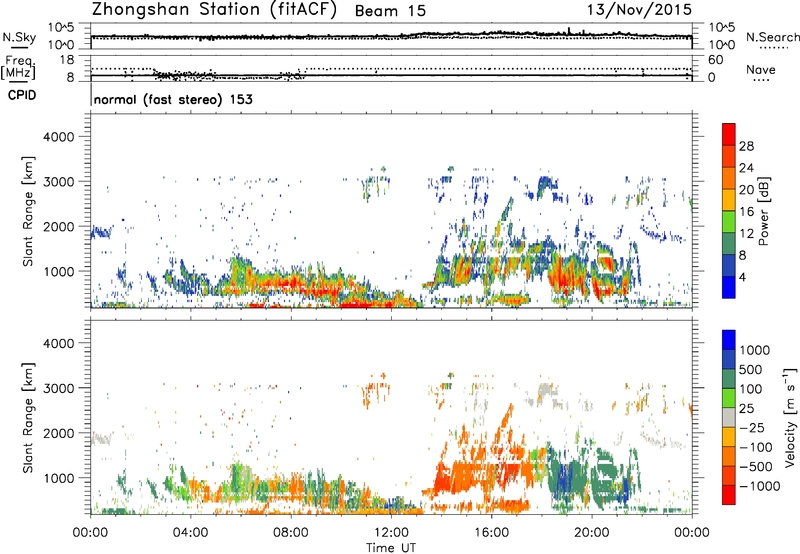Pick the red bottom segment of Velocity color bar

point(729,495)
